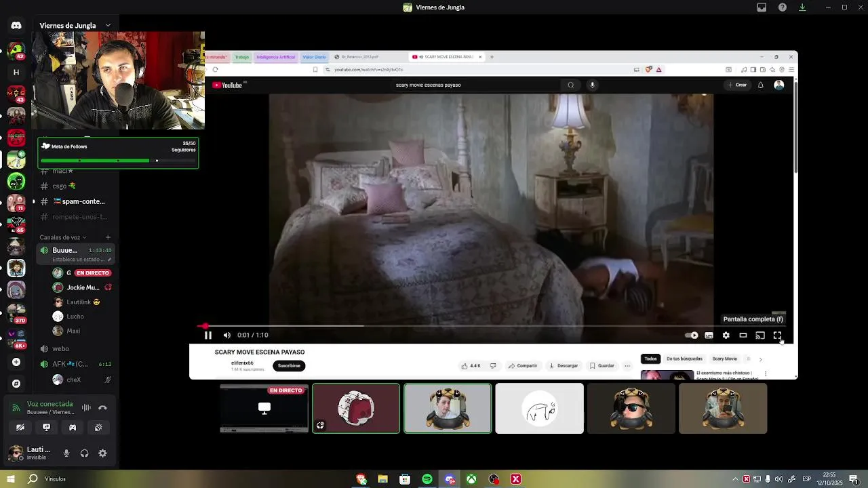Create channel in Canales de voz
The image size is (868, 488).
pos(108,238)
